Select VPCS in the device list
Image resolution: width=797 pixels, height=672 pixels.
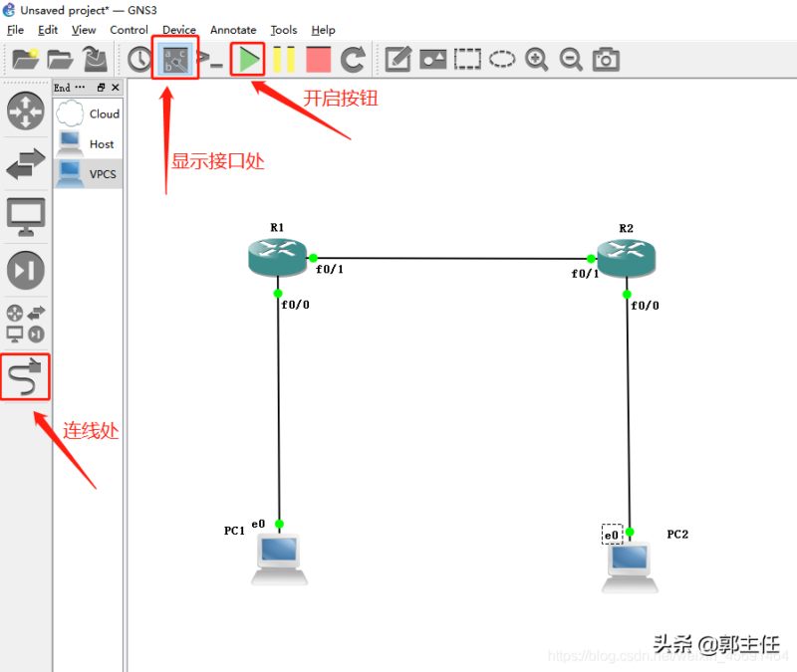88,173
